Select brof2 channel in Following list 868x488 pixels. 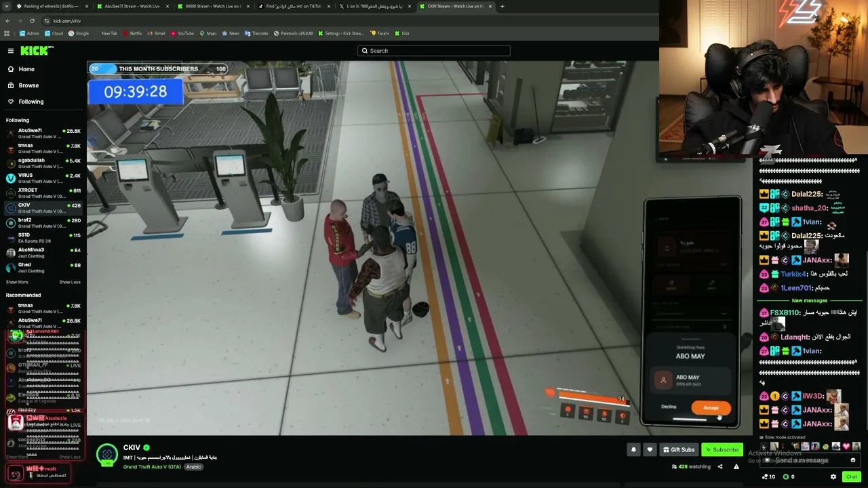click(x=43, y=223)
